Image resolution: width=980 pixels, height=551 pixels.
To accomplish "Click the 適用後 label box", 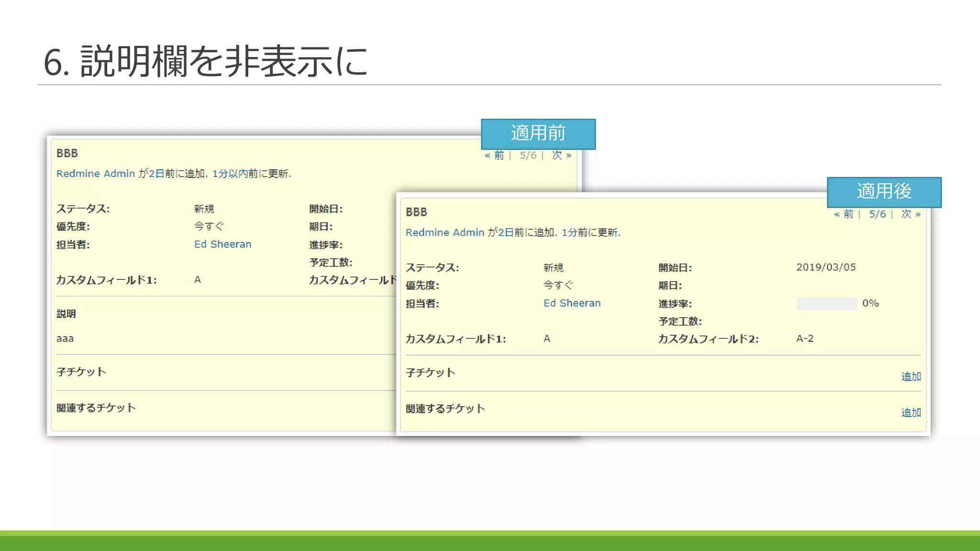I will 884,192.
